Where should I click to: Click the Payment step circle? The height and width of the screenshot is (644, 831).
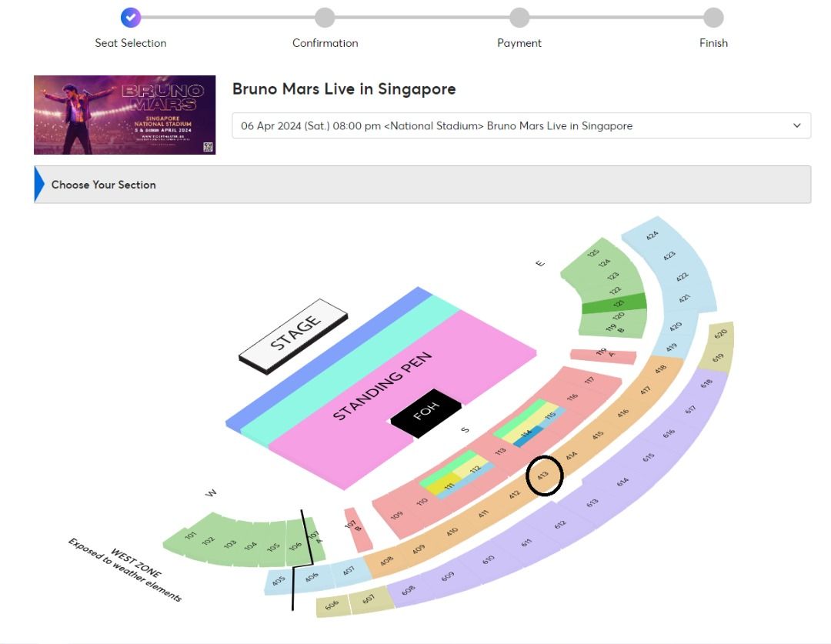519,17
